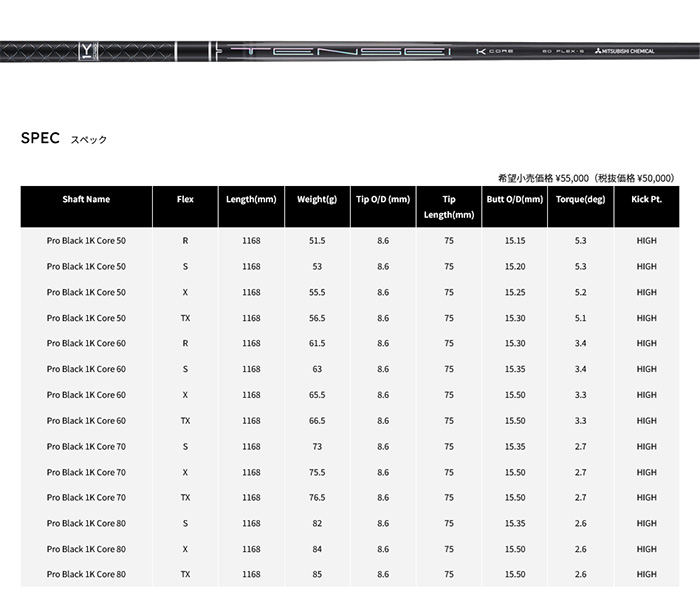Viewport: 700px width, 589px height.
Task: Click weight value 56.5
Action: coord(317,318)
